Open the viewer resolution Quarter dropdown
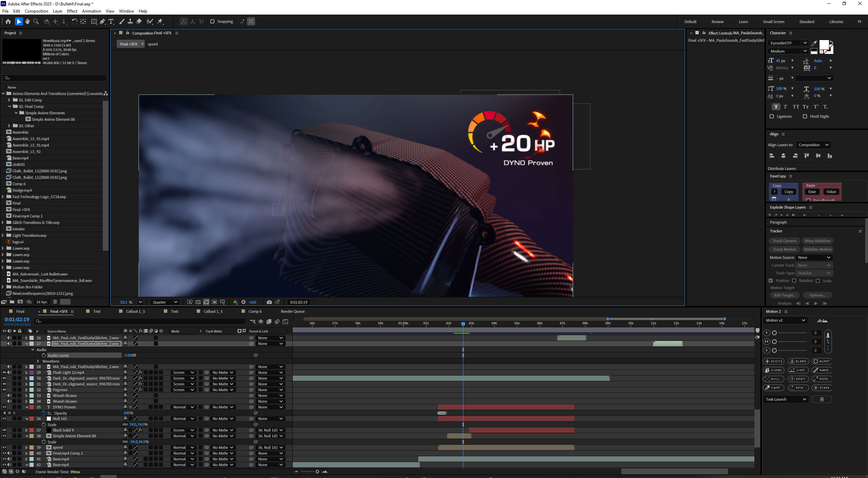 (165, 302)
